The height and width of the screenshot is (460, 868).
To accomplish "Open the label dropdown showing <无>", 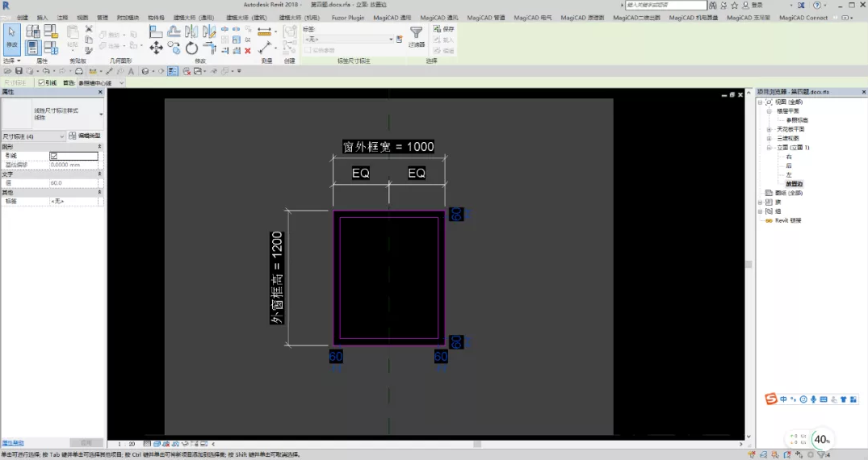I will [349, 40].
